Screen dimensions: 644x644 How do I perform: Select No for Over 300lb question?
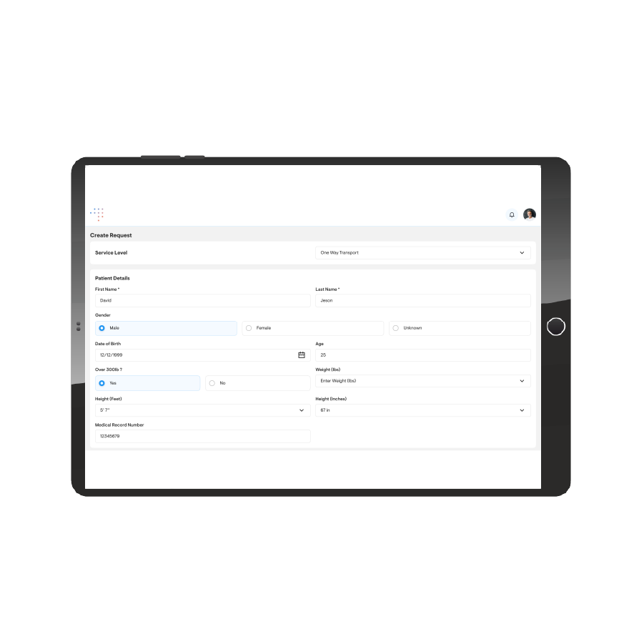point(212,383)
